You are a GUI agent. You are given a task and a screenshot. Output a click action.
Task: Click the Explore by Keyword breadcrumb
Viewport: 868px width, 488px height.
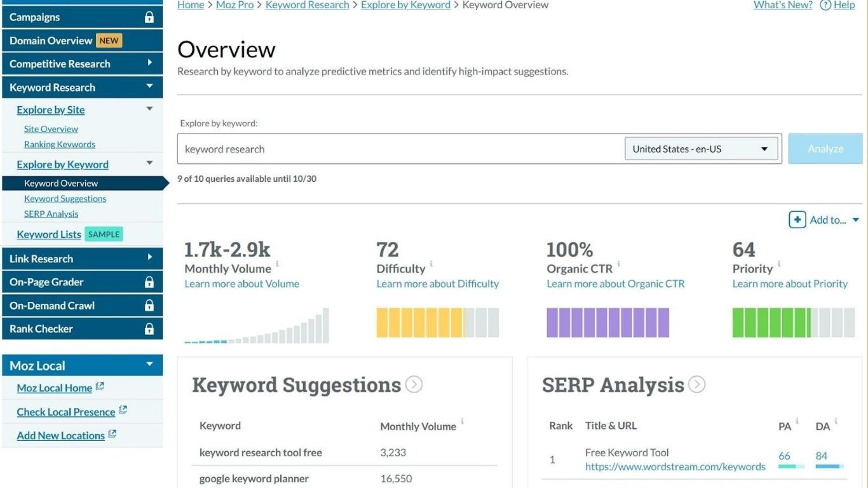coord(405,5)
